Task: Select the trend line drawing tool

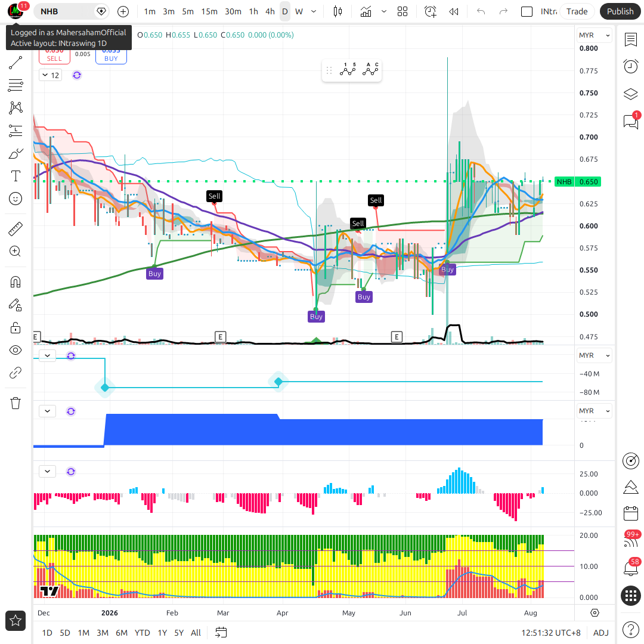Action: click(x=15, y=63)
